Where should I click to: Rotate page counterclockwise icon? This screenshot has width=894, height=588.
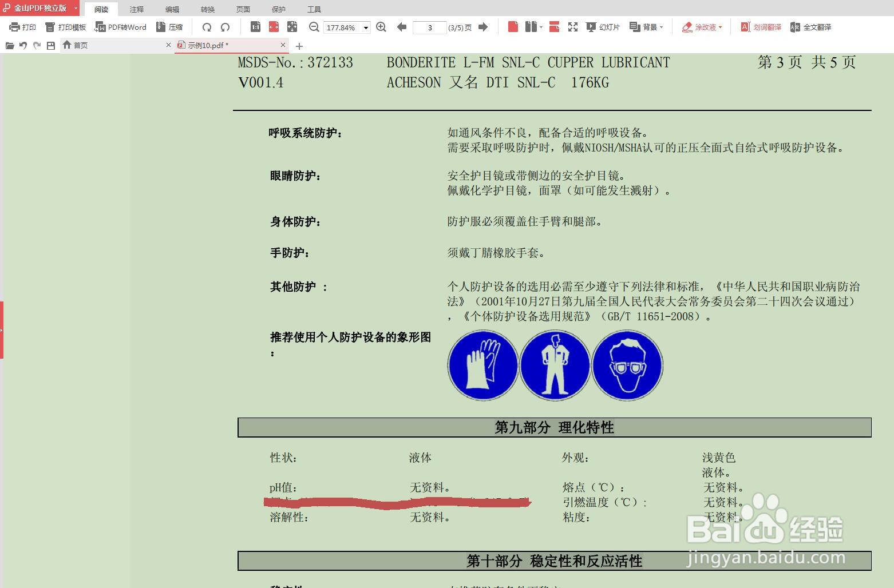click(225, 27)
